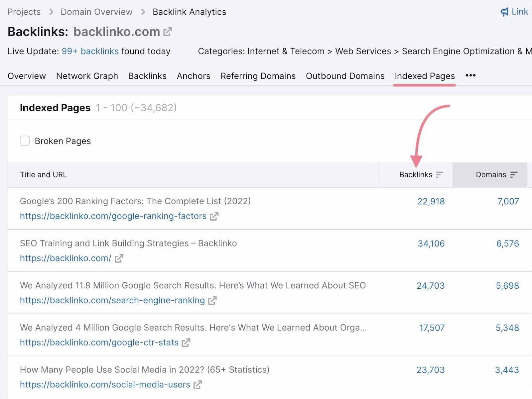
Task: Open the Anchors tab
Action: 194,76
